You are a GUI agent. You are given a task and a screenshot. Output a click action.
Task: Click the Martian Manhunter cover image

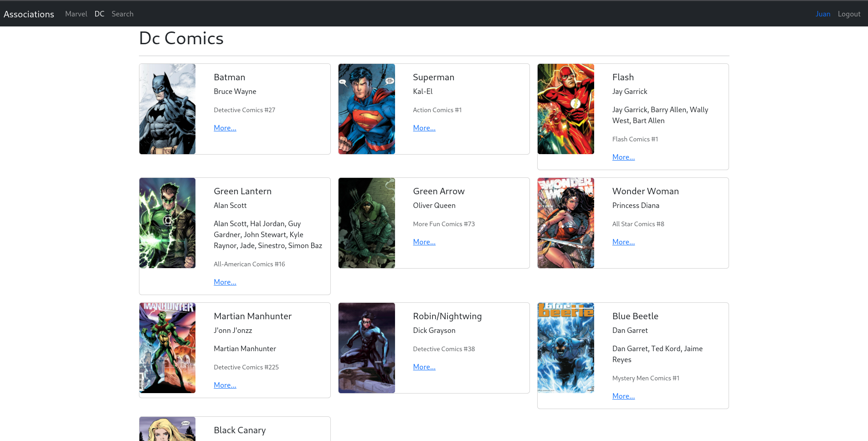tap(168, 348)
